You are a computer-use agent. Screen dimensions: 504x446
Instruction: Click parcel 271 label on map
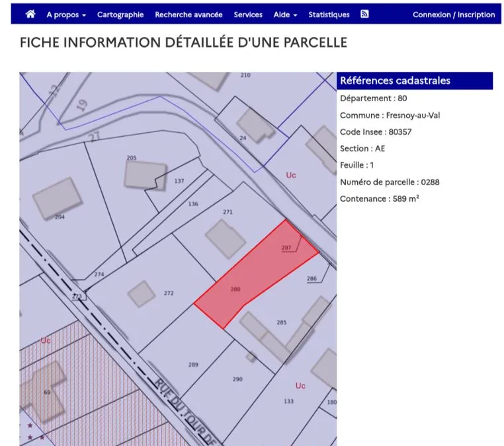(x=228, y=212)
